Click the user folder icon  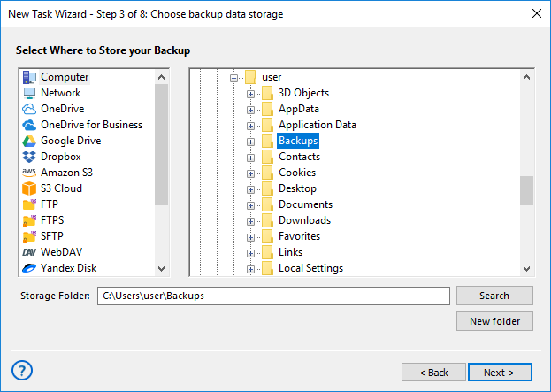(x=251, y=77)
